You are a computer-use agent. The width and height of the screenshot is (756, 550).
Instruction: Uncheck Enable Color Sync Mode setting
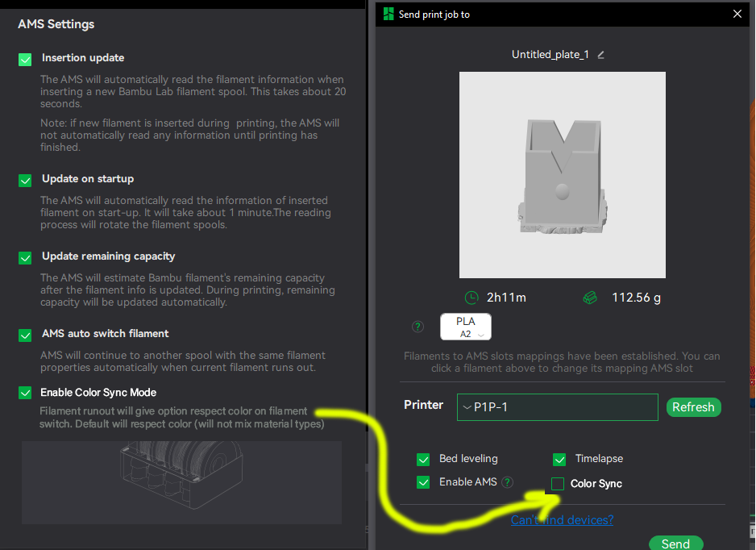[25, 393]
